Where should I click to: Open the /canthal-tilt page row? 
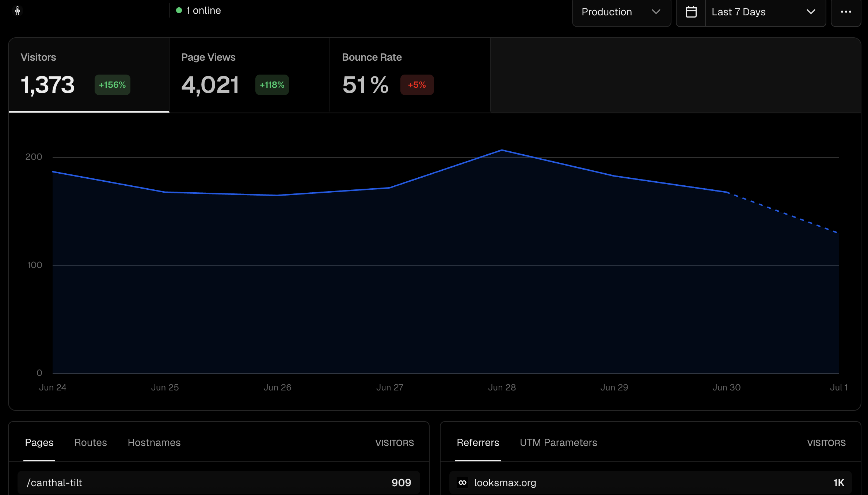coord(219,483)
